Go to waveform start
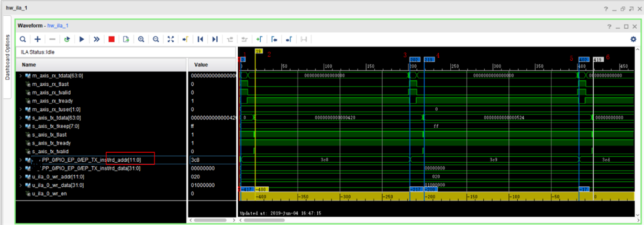This screenshot has width=644, height=225. coord(200,39)
